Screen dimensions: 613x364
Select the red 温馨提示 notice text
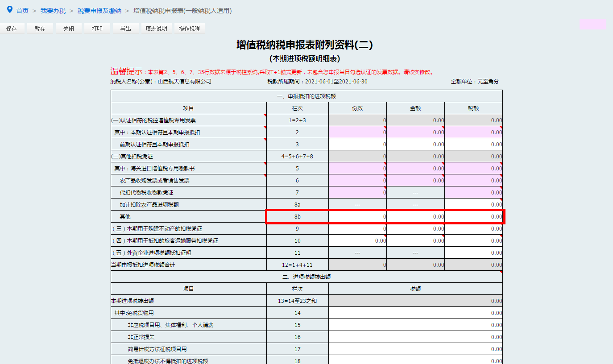[272, 71]
